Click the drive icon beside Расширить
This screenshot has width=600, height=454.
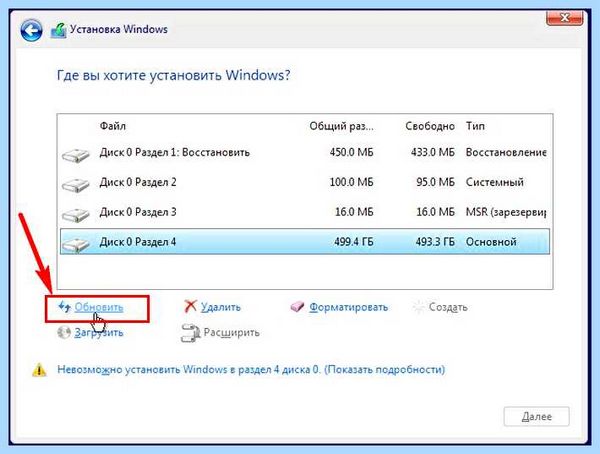pos(190,333)
